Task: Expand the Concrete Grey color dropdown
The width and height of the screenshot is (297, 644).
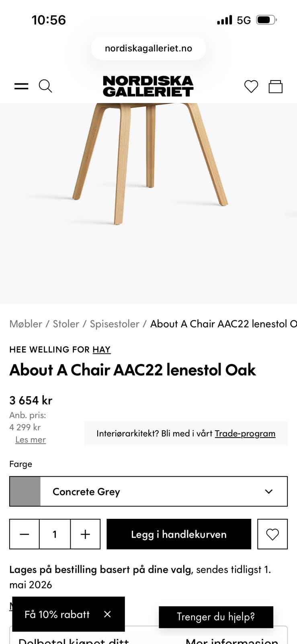Action: (148, 491)
